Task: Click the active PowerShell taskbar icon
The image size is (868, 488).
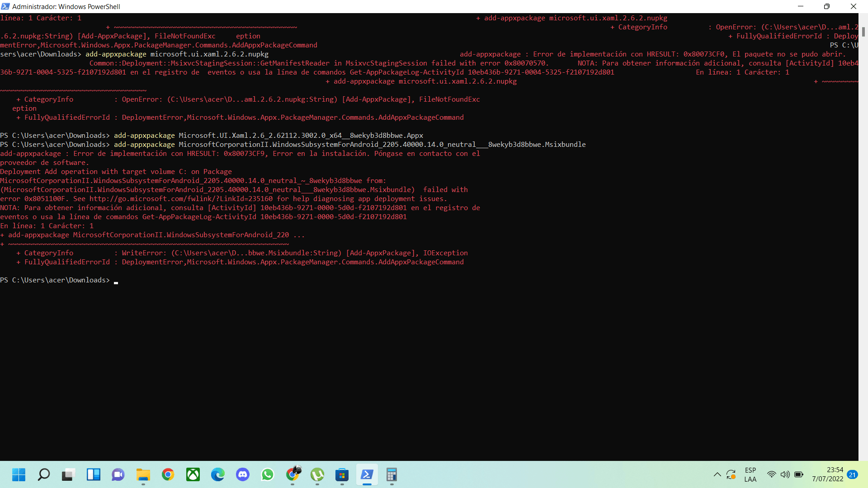Action: pyautogui.click(x=367, y=474)
